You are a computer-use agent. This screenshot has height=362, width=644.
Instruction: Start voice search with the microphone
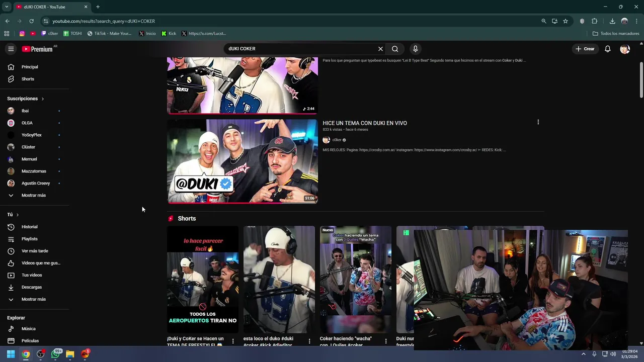click(x=415, y=49)
